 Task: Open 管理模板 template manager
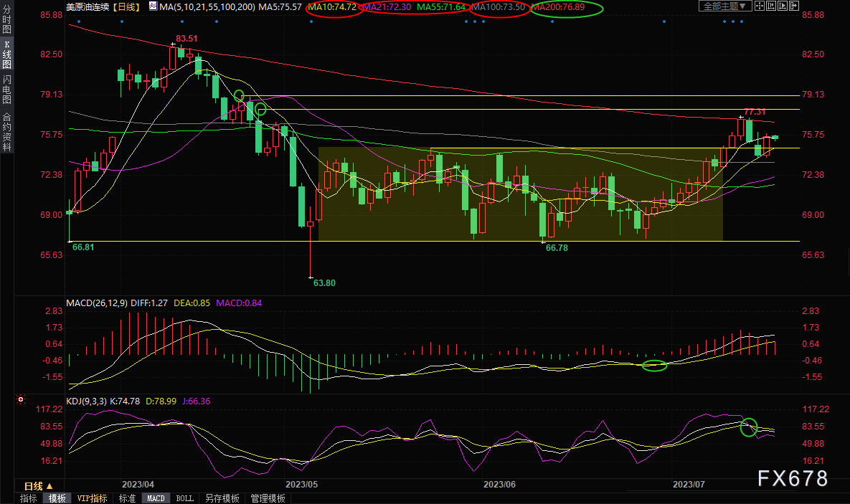click(268, 498)
